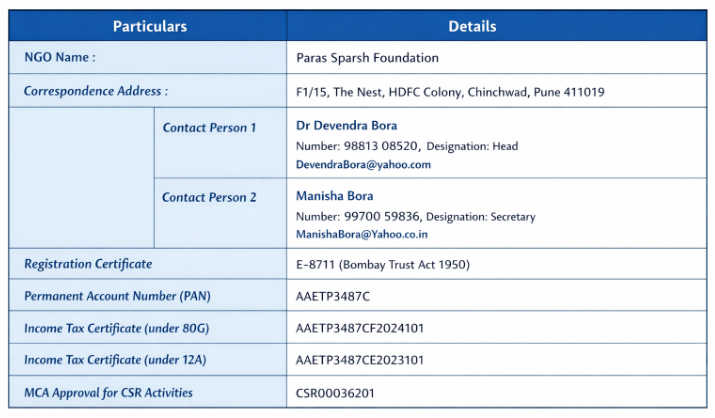Screen dimensions: 715x418
Task: Click the Particulars column header
Action: (149, 26)
